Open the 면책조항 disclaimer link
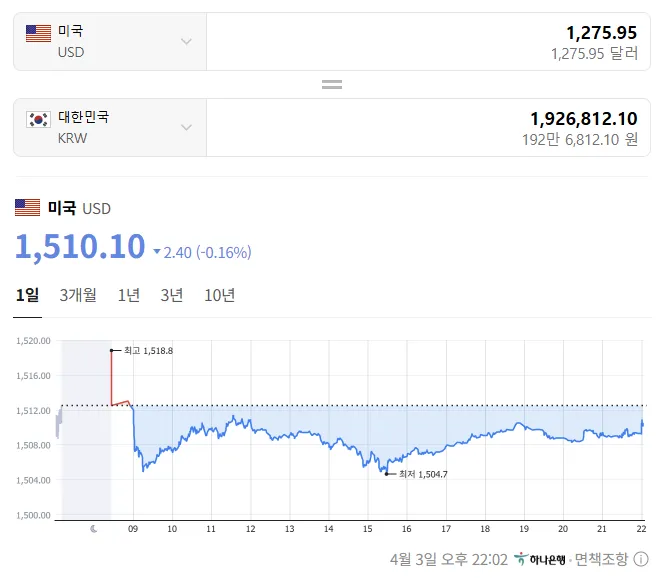The height and width of the screenshot is (578, 660). point(601,558)
